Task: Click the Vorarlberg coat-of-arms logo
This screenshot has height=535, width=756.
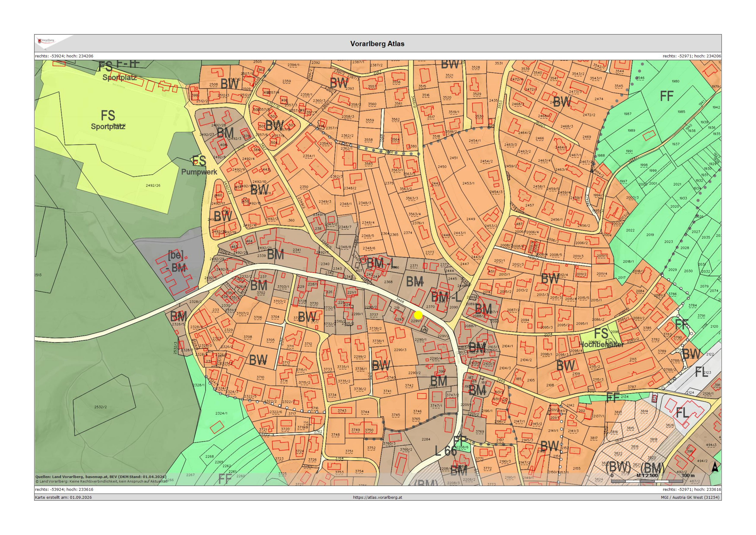Action: pyautogui.click(x=46, y=41)
